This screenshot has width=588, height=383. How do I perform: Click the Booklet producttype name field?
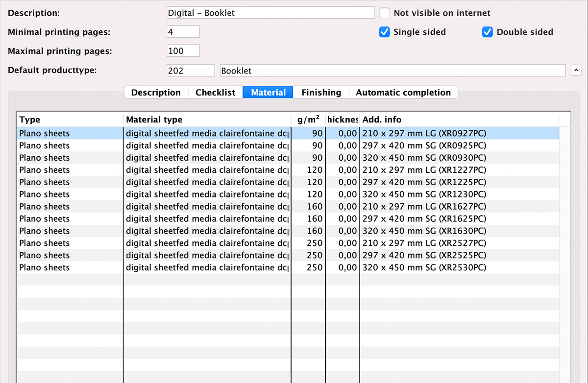[392, 70]
